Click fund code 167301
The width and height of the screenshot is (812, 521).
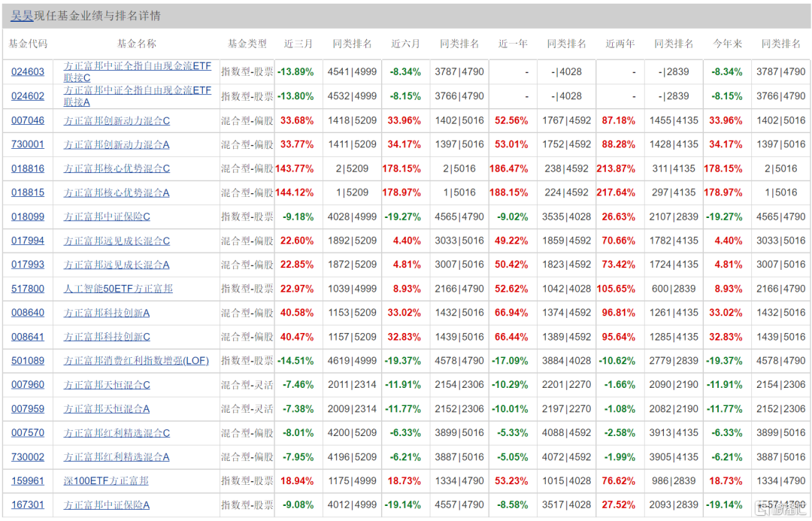tap(28, 505)
